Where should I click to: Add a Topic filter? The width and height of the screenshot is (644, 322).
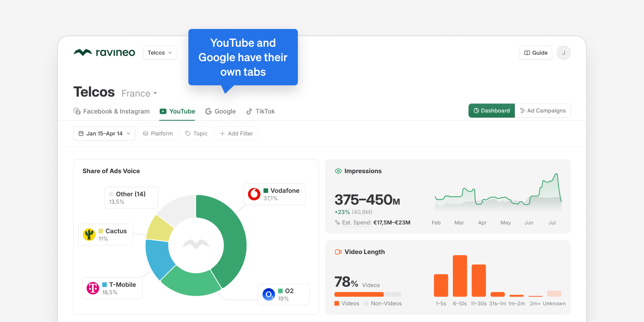[x=196, y=134]
